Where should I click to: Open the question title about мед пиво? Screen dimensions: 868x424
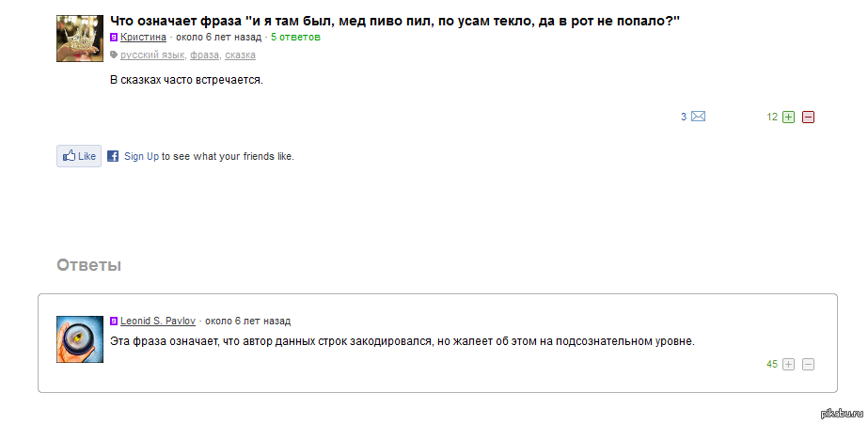tap(395, 21)
